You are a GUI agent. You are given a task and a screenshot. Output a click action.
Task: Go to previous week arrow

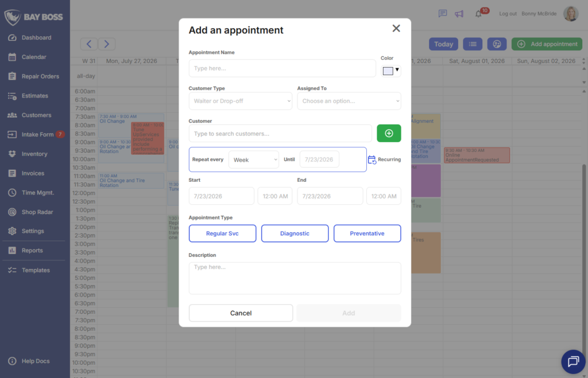point(89,44)
